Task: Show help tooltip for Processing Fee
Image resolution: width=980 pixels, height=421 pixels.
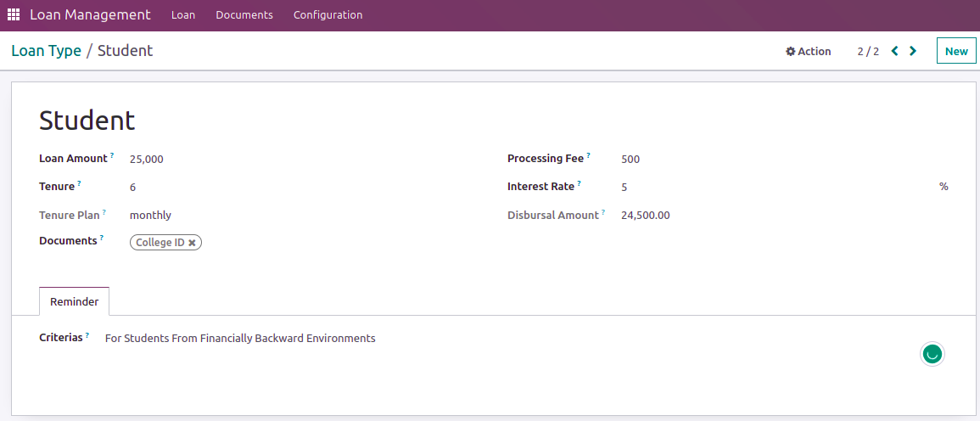Action: [588, 155]
